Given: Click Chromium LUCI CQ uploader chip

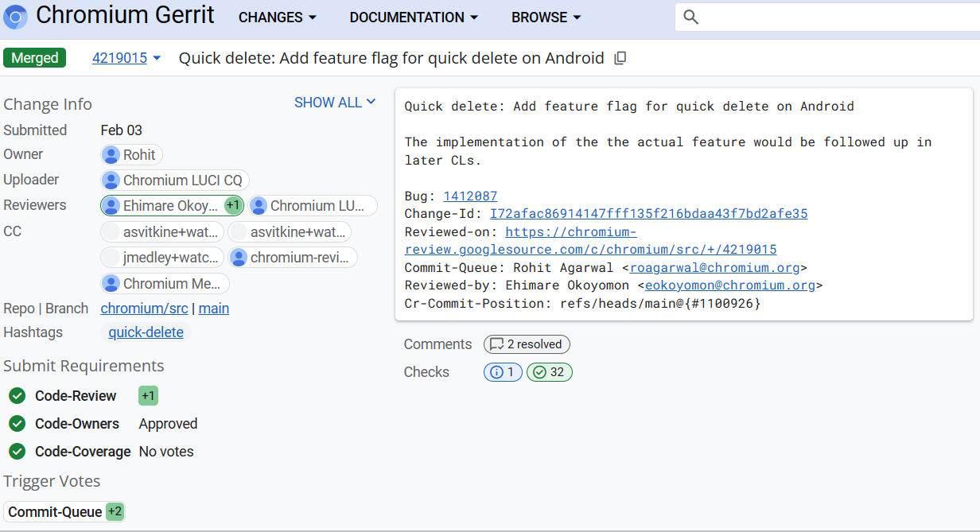Looking at the screenshot, I should pyautogui.click(x=175, y=181).
